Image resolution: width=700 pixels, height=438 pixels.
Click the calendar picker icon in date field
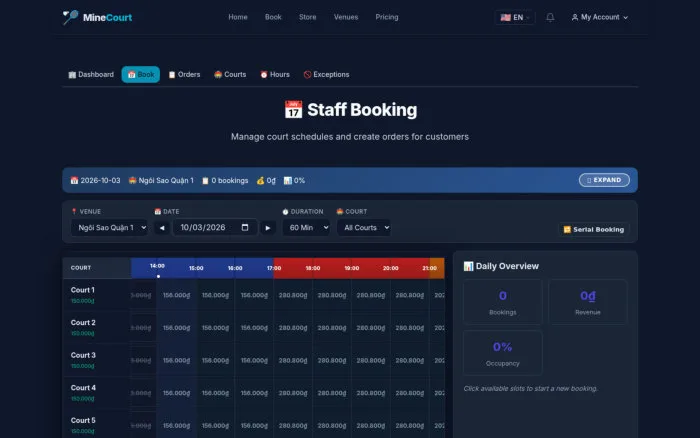[245, 227]
